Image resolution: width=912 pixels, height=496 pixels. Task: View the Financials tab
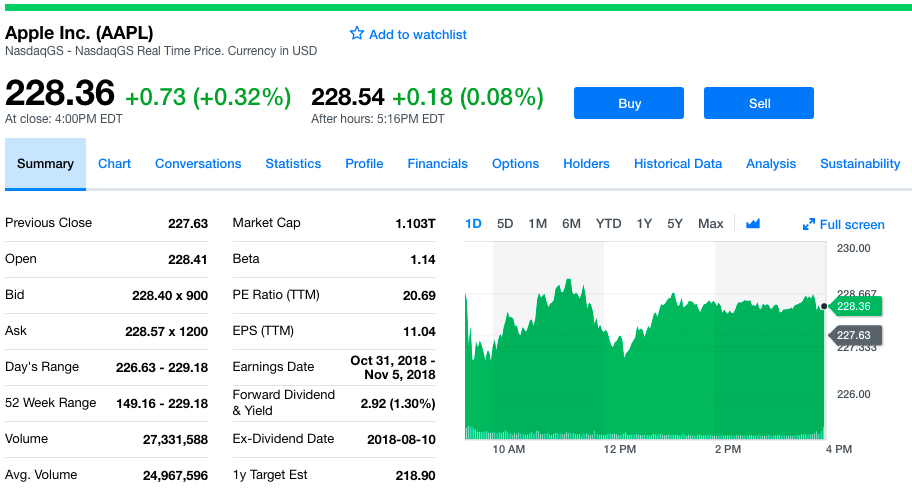tap(437, 164)
